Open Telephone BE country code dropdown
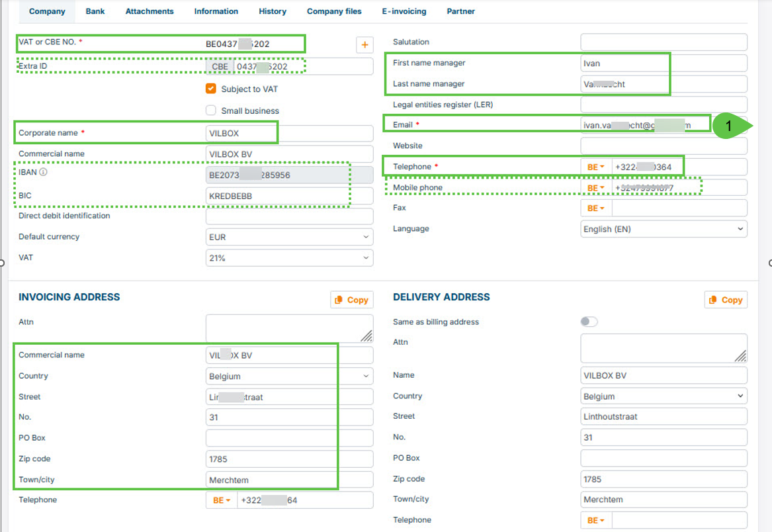Image resolution: width=772 pixels, height=532 pixels. tap(596, 167)
